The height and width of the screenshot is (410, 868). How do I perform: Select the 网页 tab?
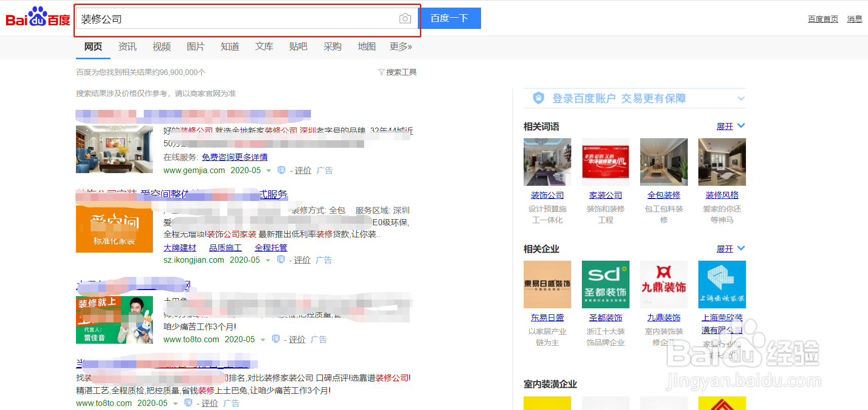point(93,47)
